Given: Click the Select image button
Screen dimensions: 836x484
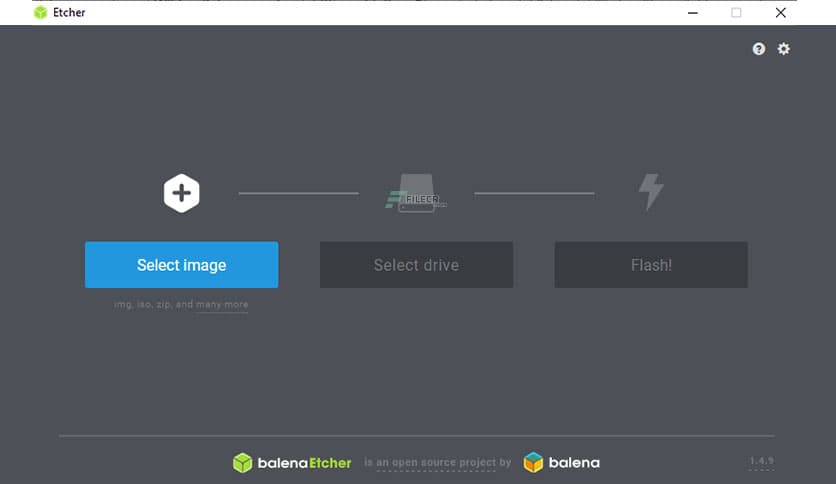Looking at the screenshot, I should coord(181,265).
